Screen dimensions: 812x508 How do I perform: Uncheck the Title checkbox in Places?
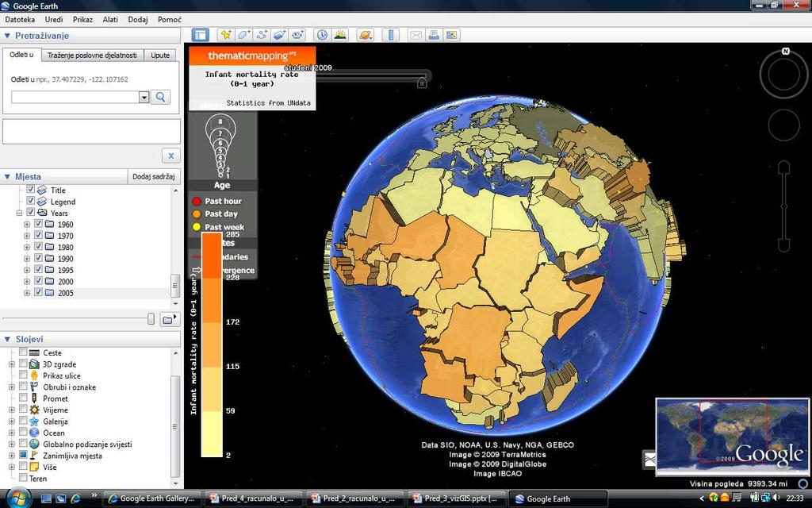(30, 190)
